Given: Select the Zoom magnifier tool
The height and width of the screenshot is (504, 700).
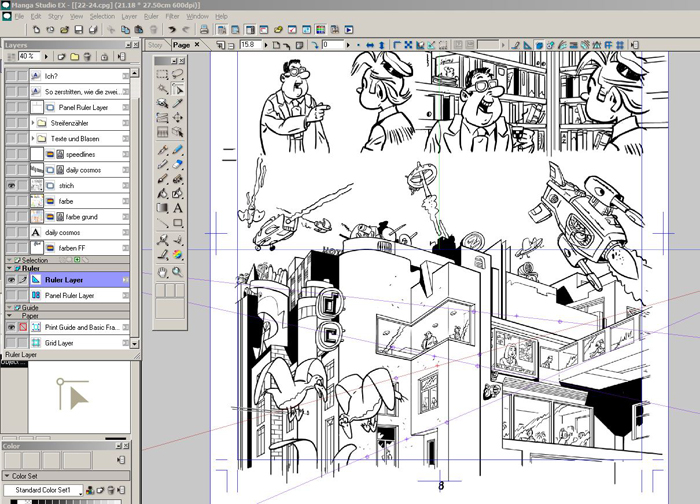Looking at the screenshot, I should click(177, 272).
